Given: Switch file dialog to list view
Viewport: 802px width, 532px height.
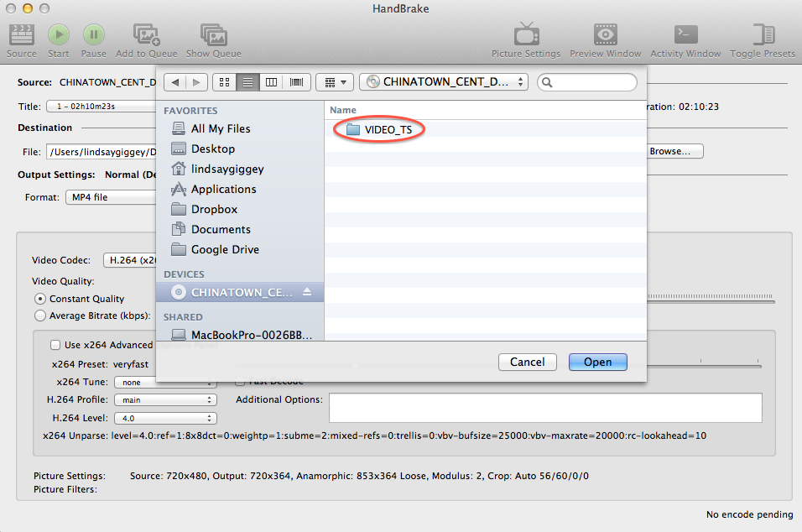Looking at the screenshot, I should coord(247,82).
